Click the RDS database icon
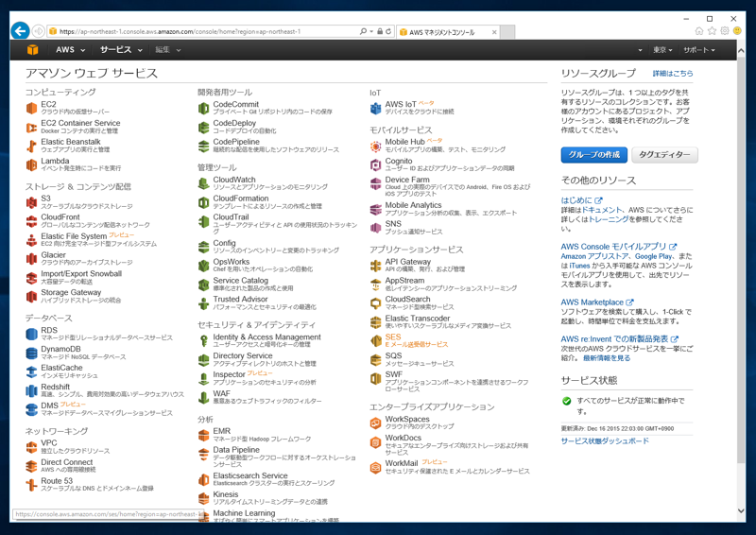Viewport: 756px width, 535px height. (31, 334)
